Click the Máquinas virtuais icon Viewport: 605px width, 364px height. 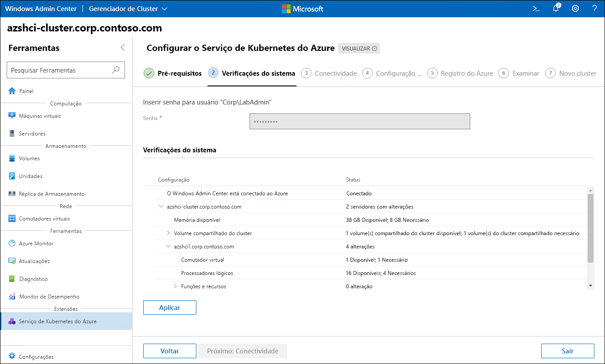click(x=12, y=116)
